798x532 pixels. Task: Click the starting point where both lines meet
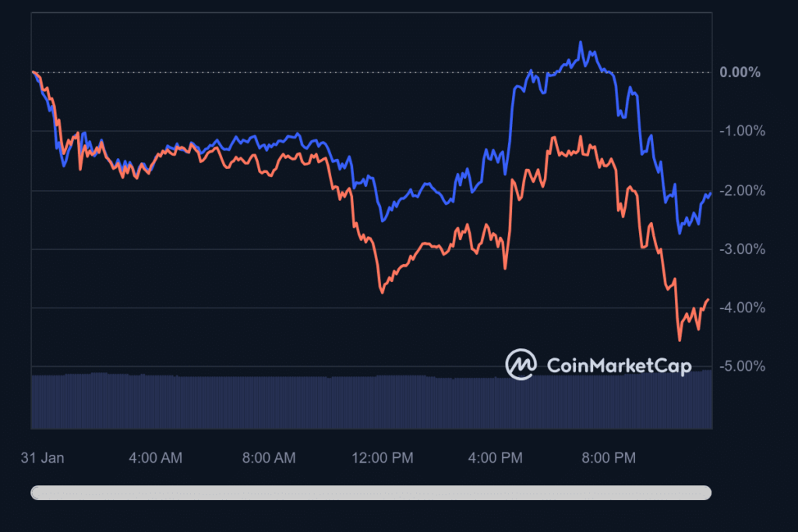33,72
